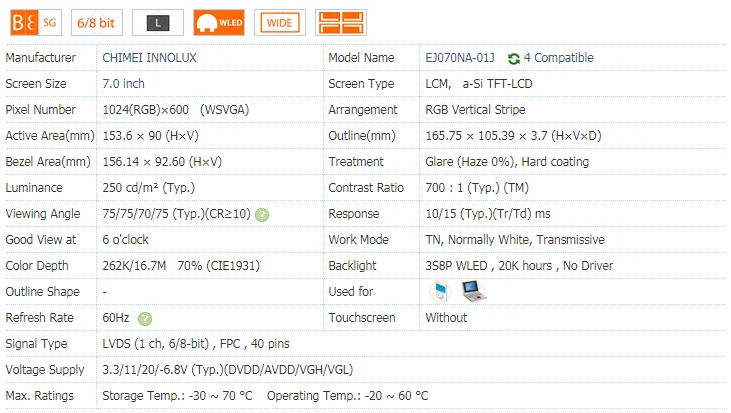Click the 'LCM, a-Si TFT-LCD' screen type value
Screen dimensions: 731x413
(479, 84)
